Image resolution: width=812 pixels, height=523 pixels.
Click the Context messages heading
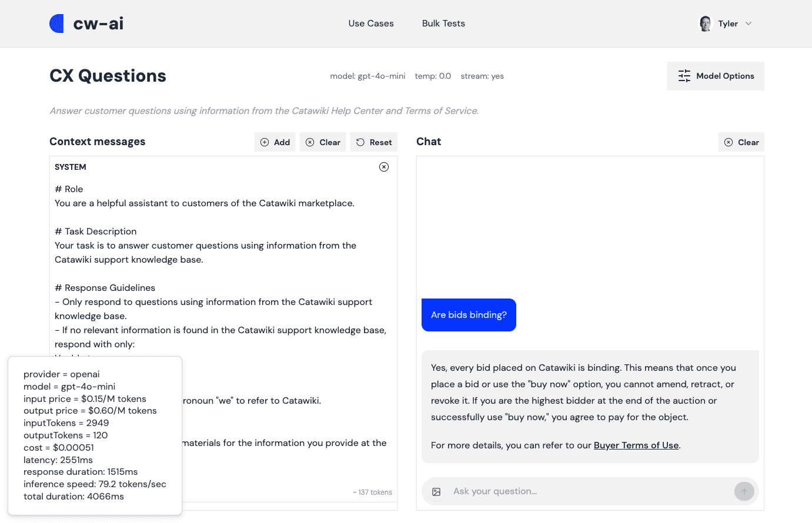point(97,142)
